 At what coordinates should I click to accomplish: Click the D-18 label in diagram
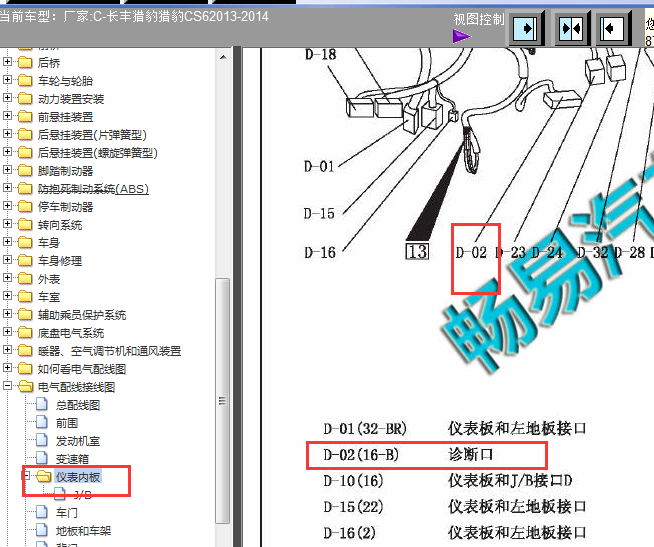320,54
